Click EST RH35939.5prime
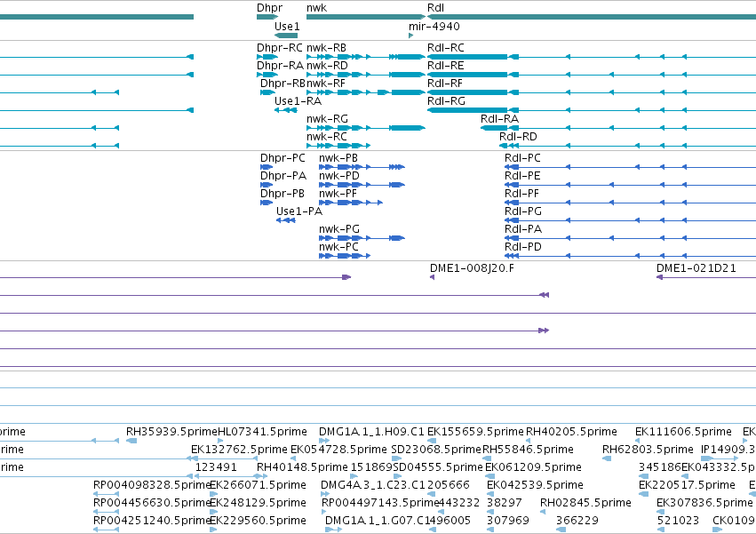The image size is (756, 534). [171, 432]
